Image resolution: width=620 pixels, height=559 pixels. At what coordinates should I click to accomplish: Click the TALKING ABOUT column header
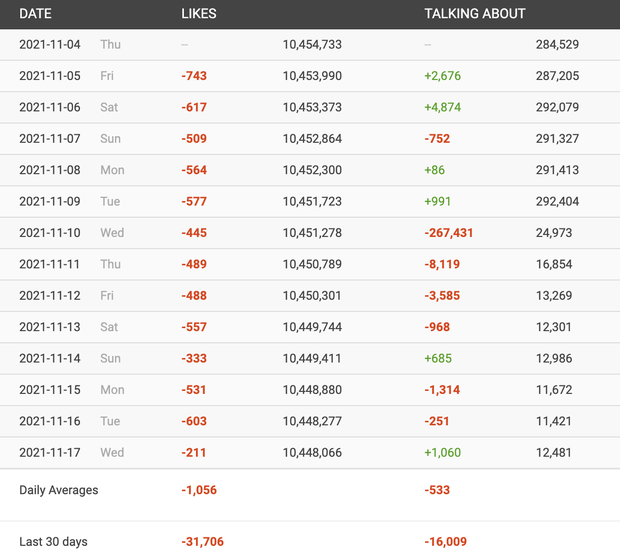(474, 14)
